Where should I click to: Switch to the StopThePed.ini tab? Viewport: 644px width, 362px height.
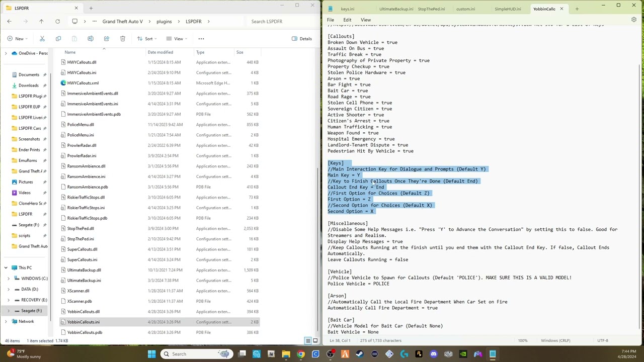coord(431,9)
